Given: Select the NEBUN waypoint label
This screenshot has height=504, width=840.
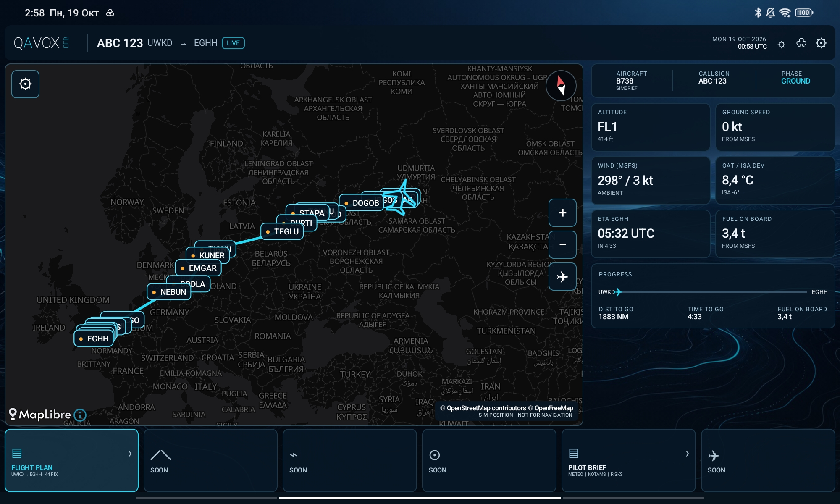Looking at the screenshot, I should tap(169, 292).
